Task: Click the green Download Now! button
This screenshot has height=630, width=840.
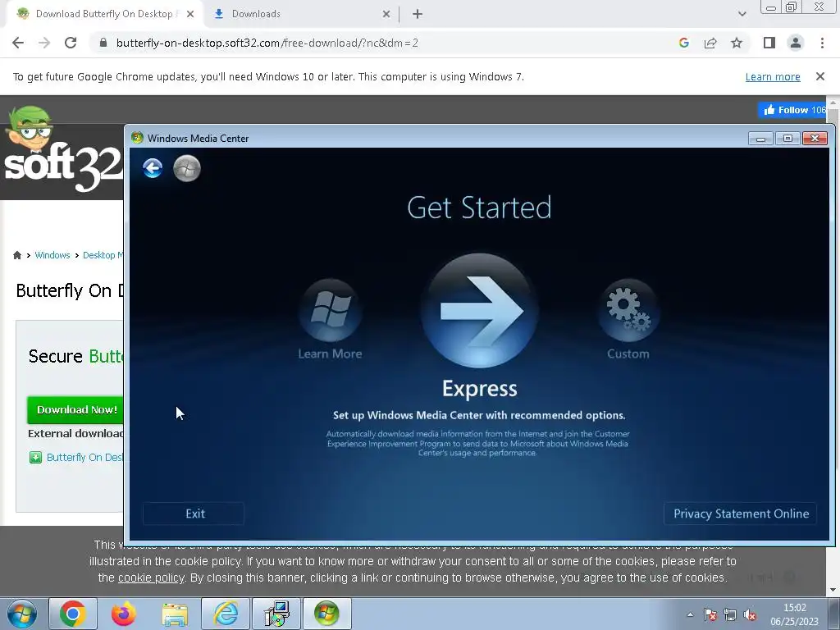Action: (75, 410)
